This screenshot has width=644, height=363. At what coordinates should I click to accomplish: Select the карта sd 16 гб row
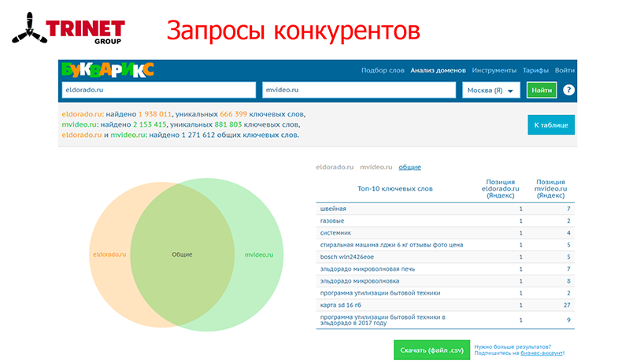coord(446,305)
